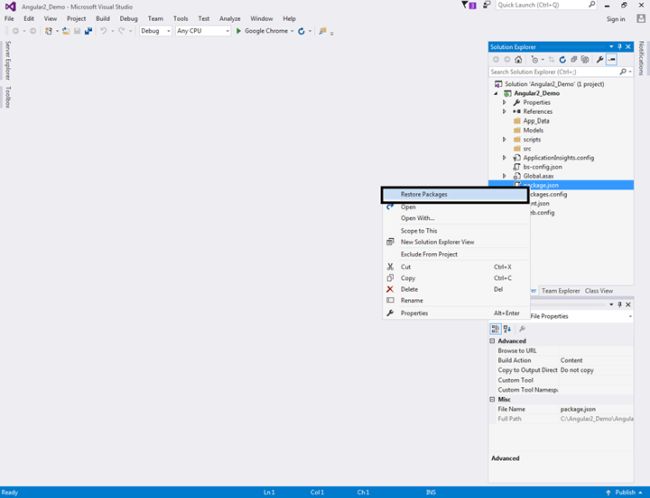The height and width of the screenshot is (498, 650).
Task: Pin the Solution Explorer panel
Action: pos(620,47)
